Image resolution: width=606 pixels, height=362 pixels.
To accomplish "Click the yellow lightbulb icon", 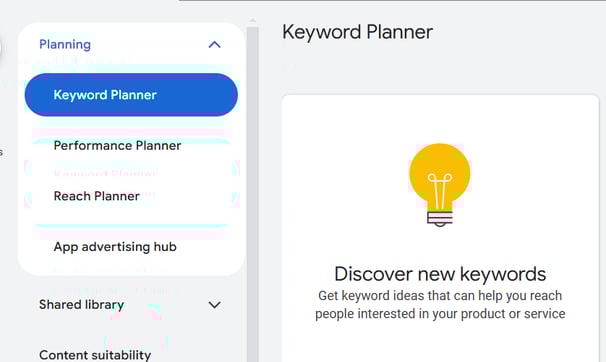I will tap(440, 185).
